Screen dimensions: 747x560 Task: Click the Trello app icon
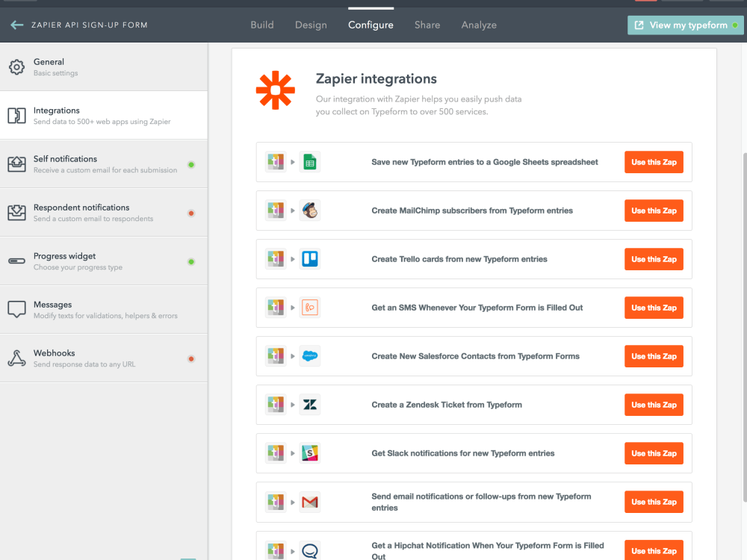coord(310,259)
